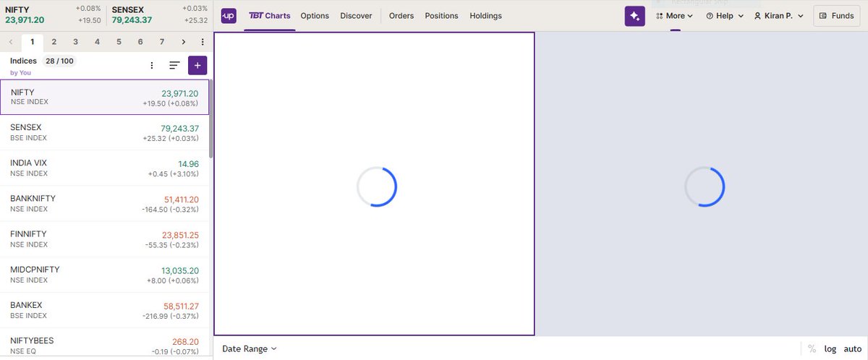Select SENSEX row in watchlist

(105, 132)
